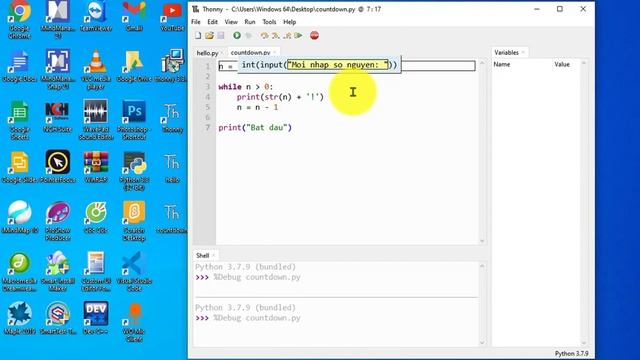
Task: Click the line "while n > 0:" in editor
Action: [x=246, y=87]
